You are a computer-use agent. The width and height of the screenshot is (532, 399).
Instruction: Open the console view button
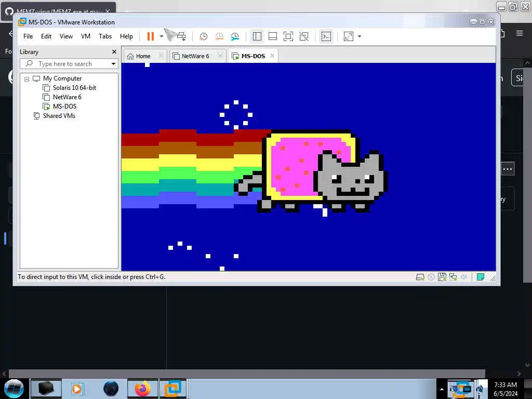(x=326, y=36)
